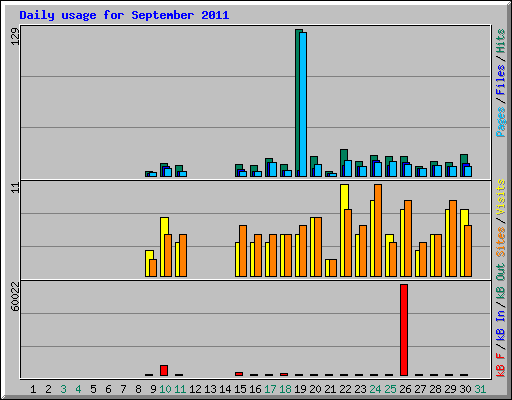
Task: Click the orange Sites bar for day 26
Action: (x=408, y=238)
